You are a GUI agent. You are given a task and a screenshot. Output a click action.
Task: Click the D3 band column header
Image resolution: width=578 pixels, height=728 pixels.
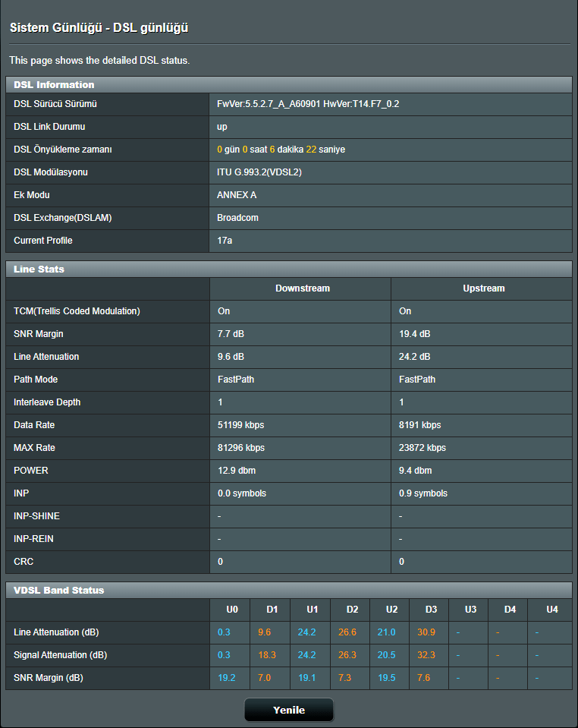tap(431, 610)
